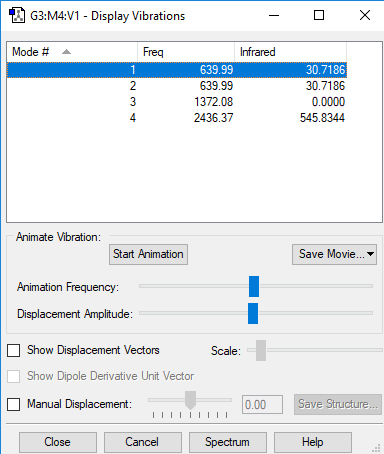This screenshot has height=454, width=384.
Task: Click the Animation Frequency slider handle
Action: [x=254, y=286]
